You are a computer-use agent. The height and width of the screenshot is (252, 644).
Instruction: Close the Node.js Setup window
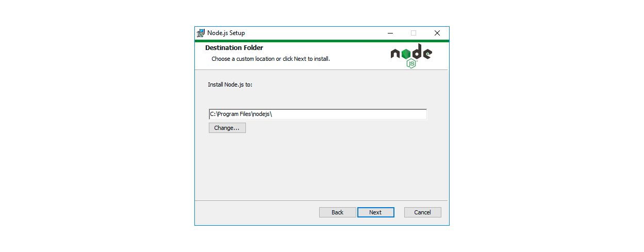(437, 33)
